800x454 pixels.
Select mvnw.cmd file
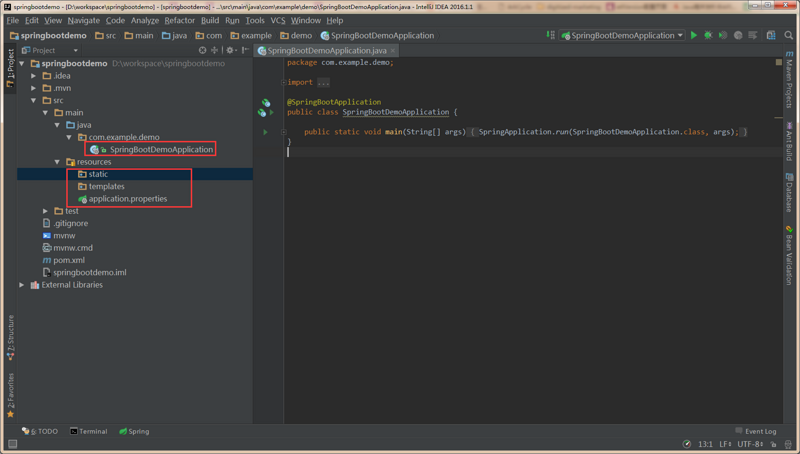(67, 248)
